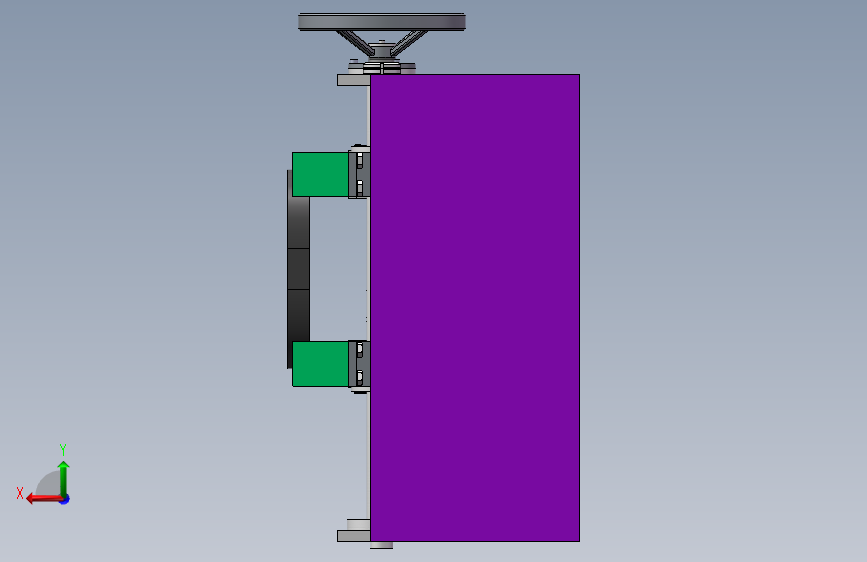The height and width of the screenshot is (562, 867).
Task: Select the handwheel center hub
Action: pyautogui.click(x=382, y=50)
